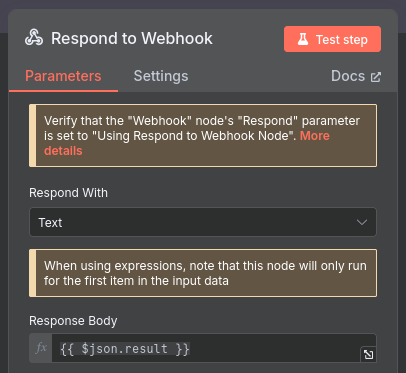Open the expanded expression editor via arrow icon

[x=368, y=354]
